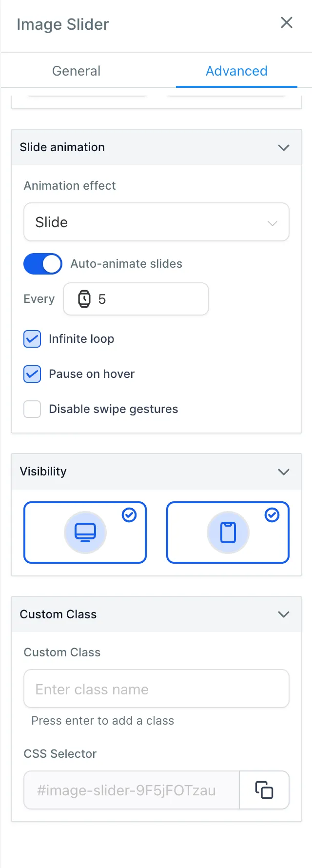Click the auto-animate interval seconds field
The width and height of the screenshot is (312, 868).
[x=146, y=299]
